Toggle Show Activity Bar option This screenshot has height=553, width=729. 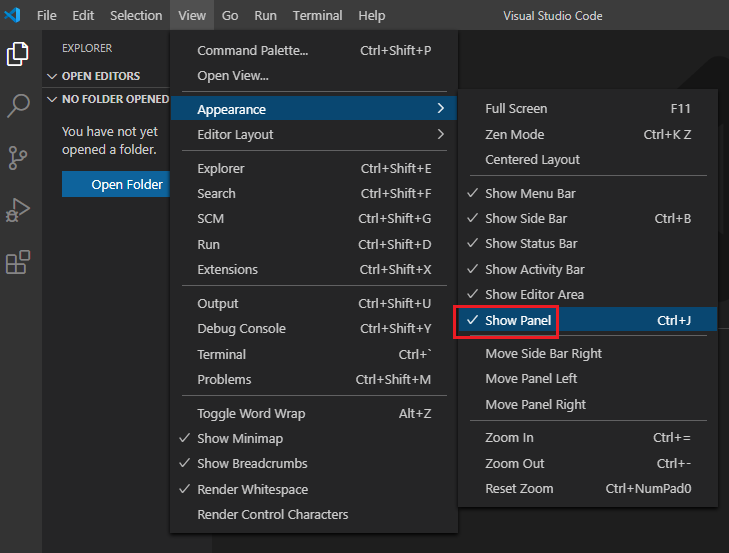point(588,269)
